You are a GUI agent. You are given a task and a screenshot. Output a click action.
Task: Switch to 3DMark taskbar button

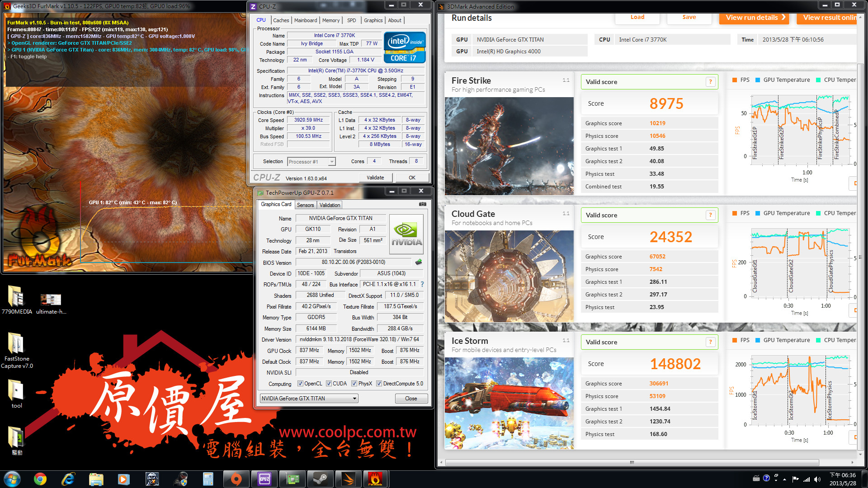[348, 479]
